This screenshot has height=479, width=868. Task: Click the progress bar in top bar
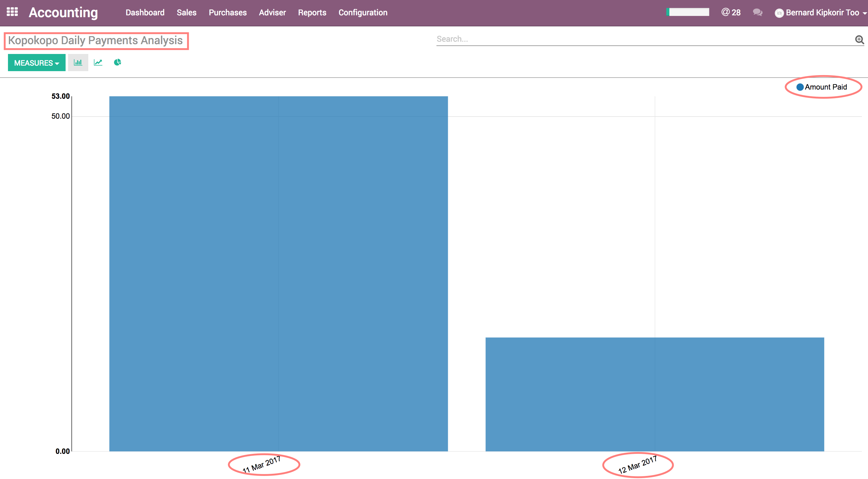687,12
